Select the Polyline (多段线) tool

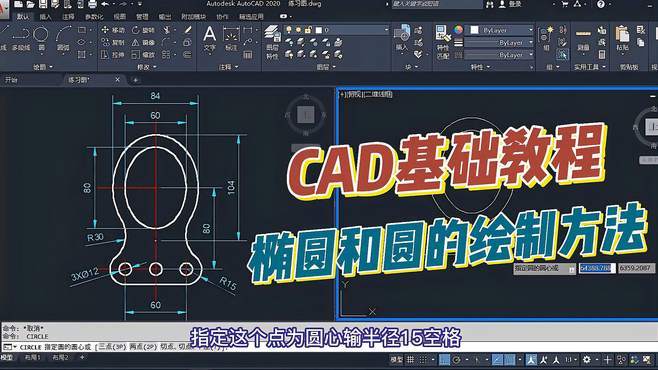click(x=21, y=39)
